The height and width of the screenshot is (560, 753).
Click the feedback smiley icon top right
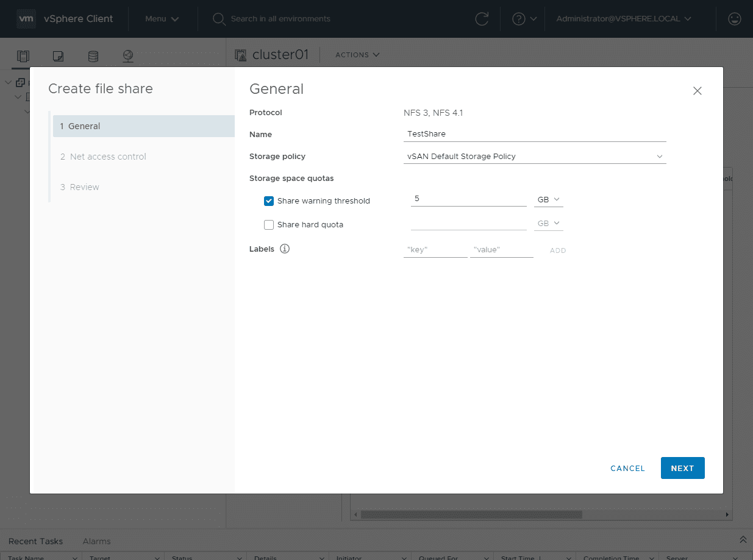tap(734, 19)
